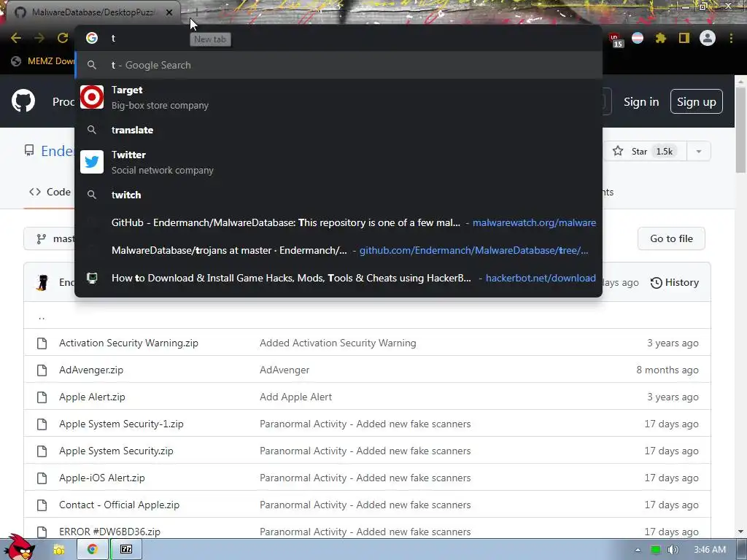Open the Chrome profile avatar
Image resolution: width=747 pixels, height=560 pixels.
click(x=708, y=38)
